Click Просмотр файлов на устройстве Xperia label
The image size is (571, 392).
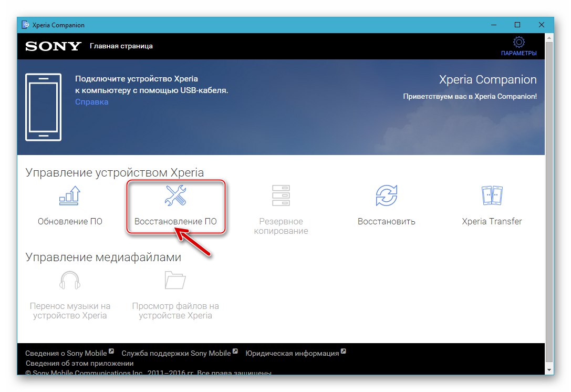pos(175,311)
